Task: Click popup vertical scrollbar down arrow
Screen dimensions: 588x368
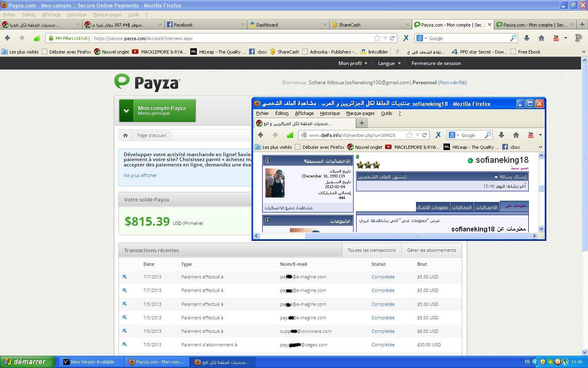Action: [541, 229]
